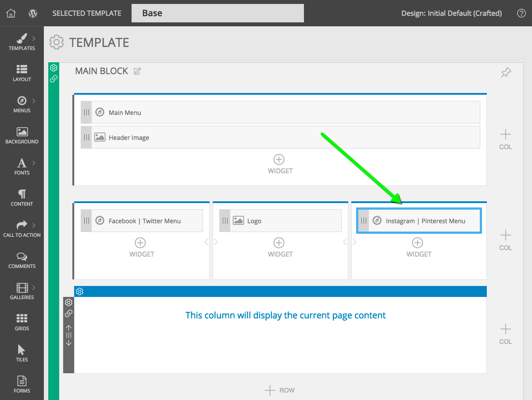Go to the home icon
532x400 pixels.
pos(11,13)
